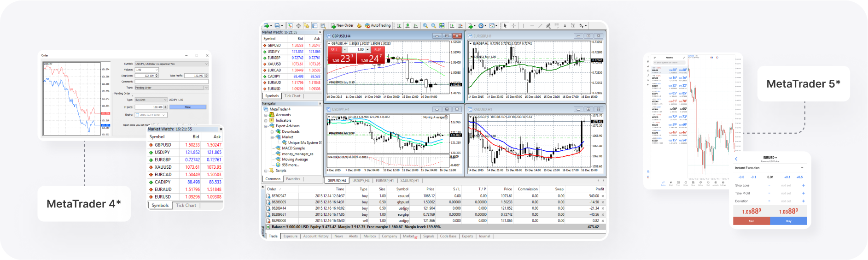Viewport: 868px width, 260px height.
Task: Select the Cursor arrow tool
Action: point(505,25)
